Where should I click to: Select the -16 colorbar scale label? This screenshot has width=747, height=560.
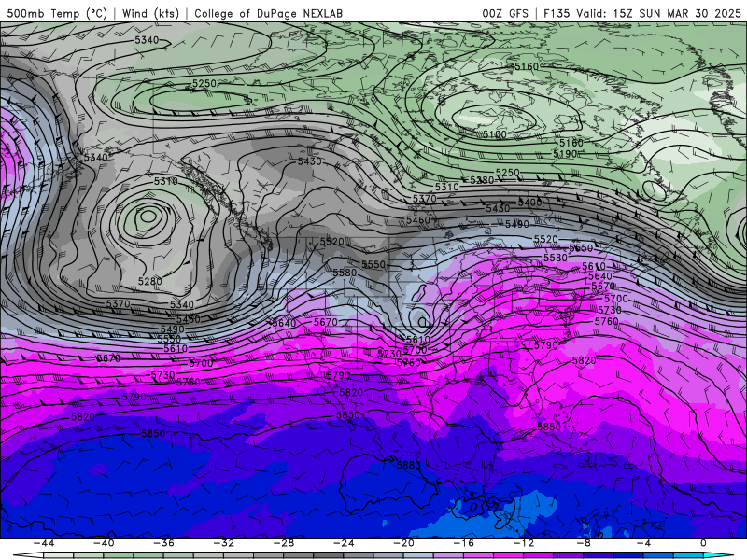(x=464, y=543)
